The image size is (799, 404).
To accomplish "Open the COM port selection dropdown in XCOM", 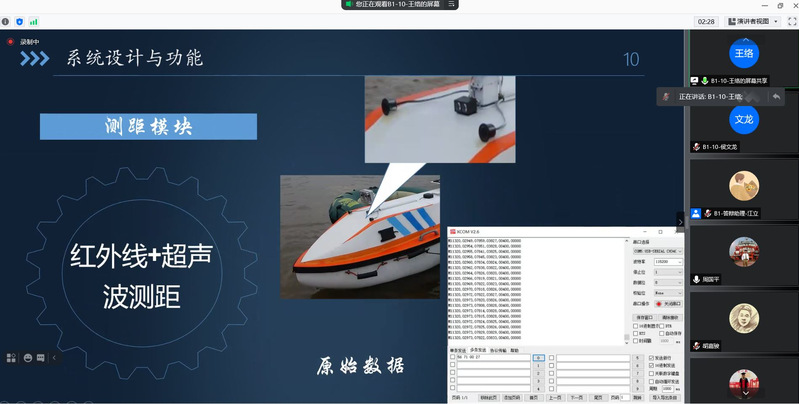I will pyautogui.click(x=658, y=251).
